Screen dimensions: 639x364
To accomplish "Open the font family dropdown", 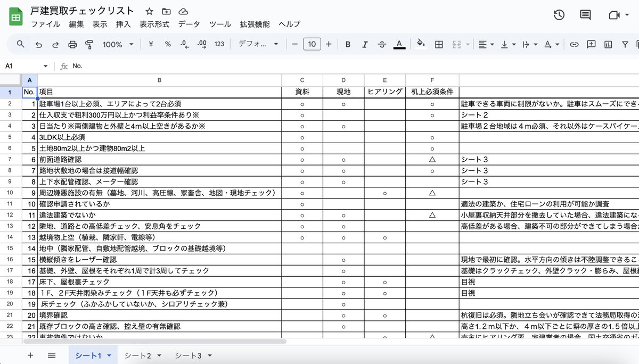I will 258,44.
